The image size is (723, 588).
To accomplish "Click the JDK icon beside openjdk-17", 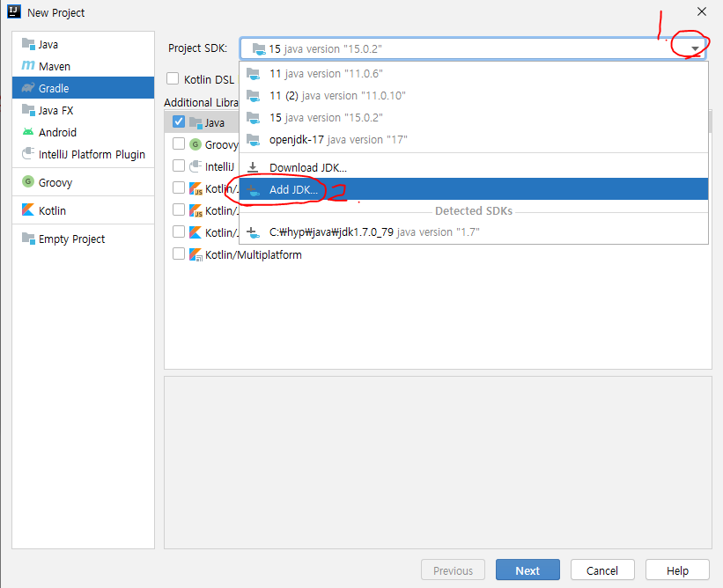I will (x=253, y=139).
